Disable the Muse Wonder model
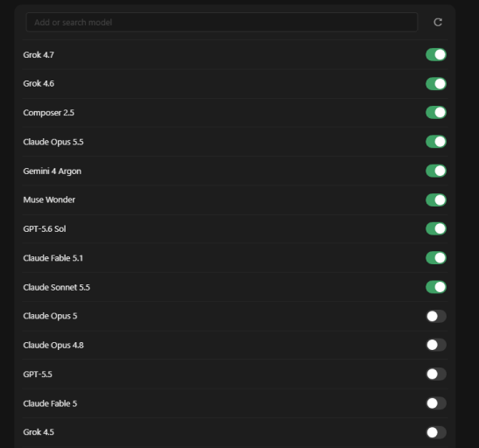 coord(436,199)
